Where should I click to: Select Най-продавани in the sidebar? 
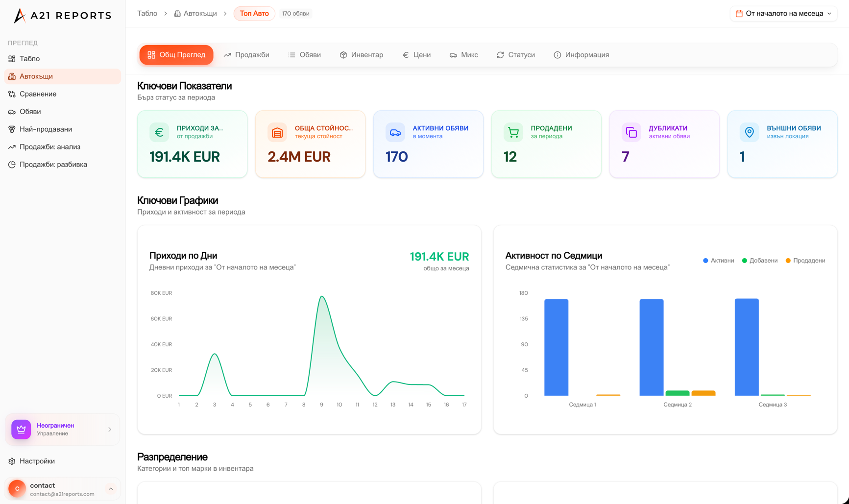tap(46, 129)
